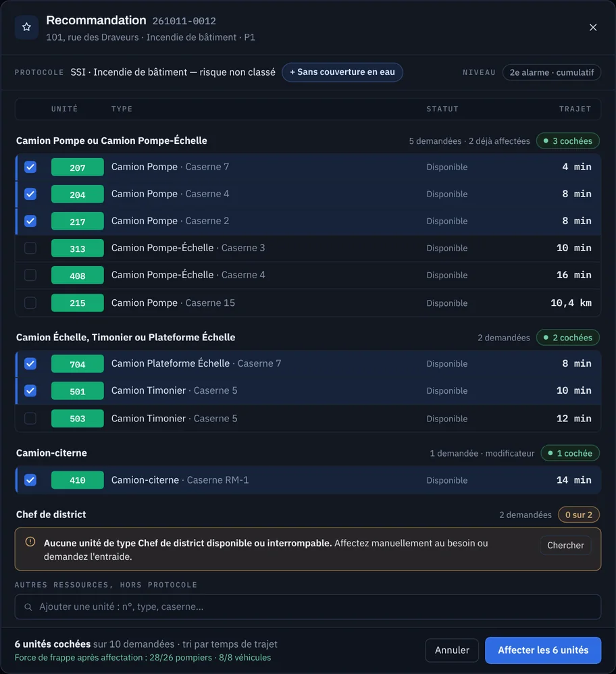Click the '10,4 km' distance for unit 215

click(571, 303)
